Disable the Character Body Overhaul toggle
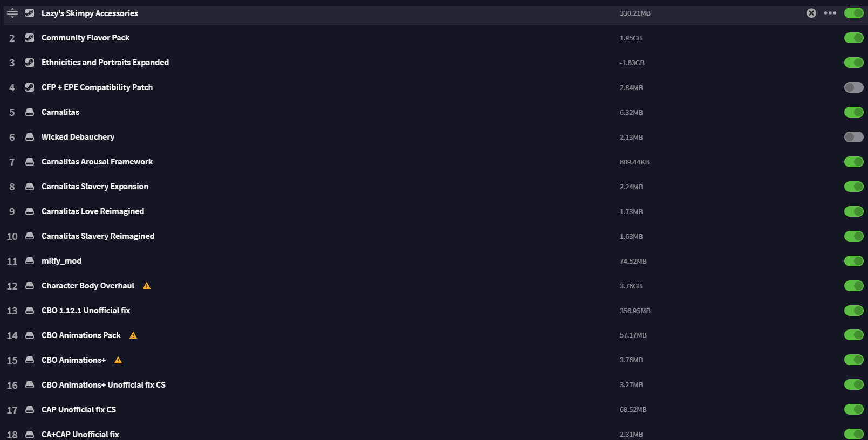 (x=854, y=286)
